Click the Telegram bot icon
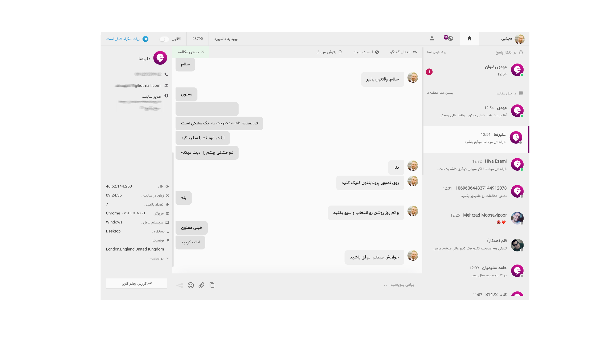The width and height of the screenshot is (607, 364). point(146,39)
